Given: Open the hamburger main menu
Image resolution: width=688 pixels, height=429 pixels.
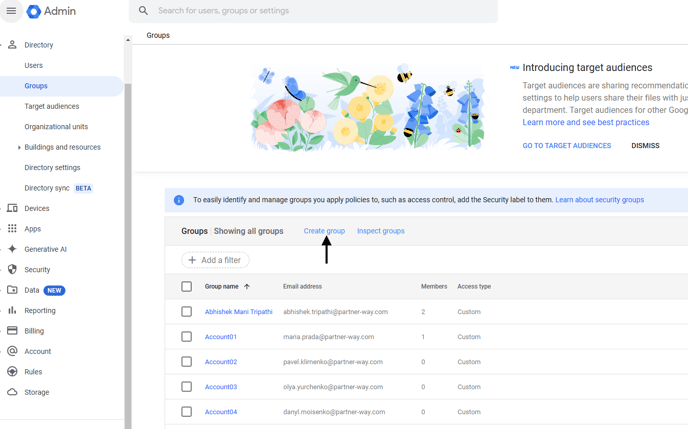Looking at the screenshot, I should (x=11, y=11).
